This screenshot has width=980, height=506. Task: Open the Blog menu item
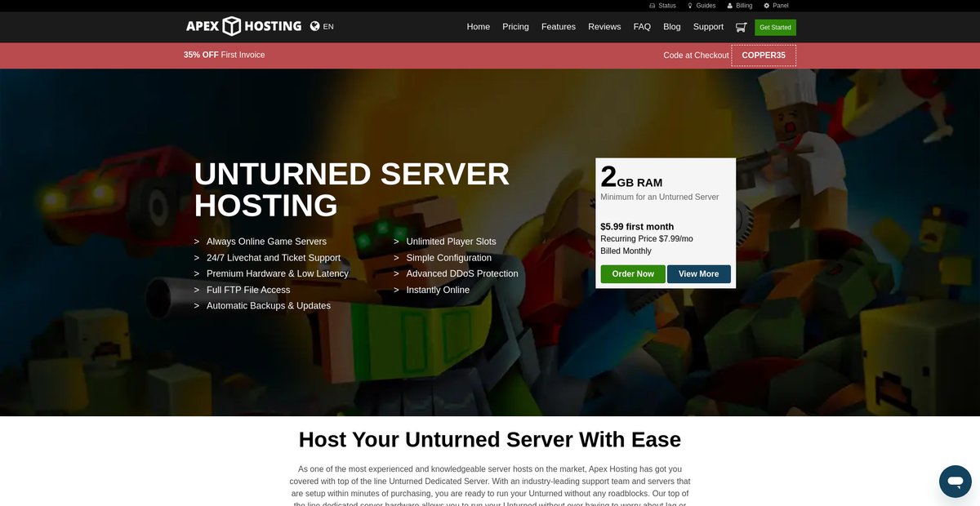672,27
